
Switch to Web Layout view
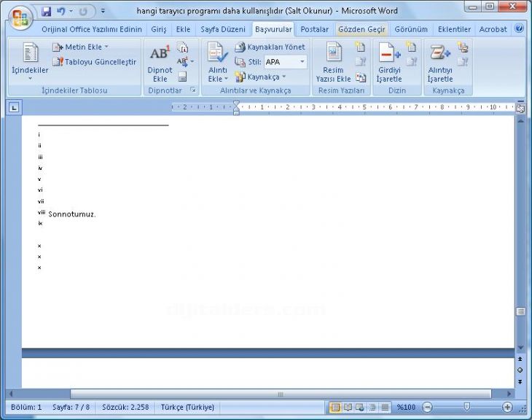pyautogui.click(x=360, y=407)
